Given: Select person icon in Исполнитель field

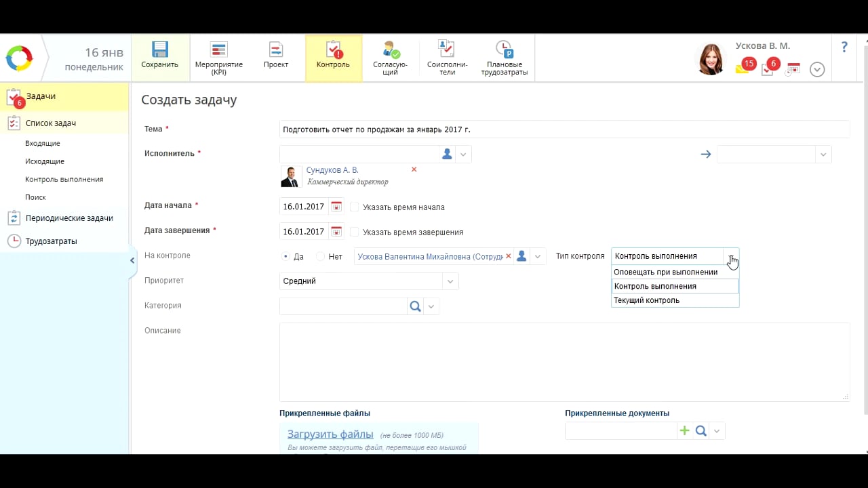Looking at the screenshot, I should pos(447,155).
